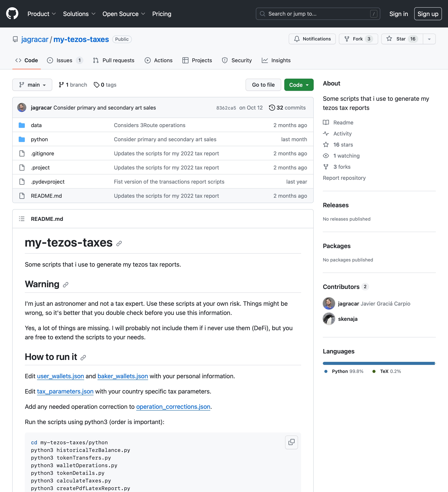The height and width of the screenshot is (492, 448).
Task: Click the Python language bar
Action: pos(379,363)
